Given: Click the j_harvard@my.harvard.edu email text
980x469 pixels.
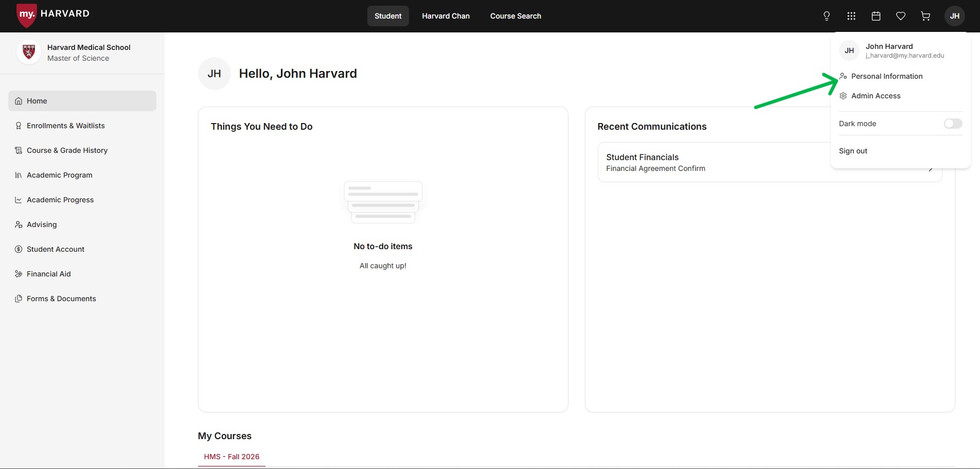Looking at the screenshot, I should [905, 56].
